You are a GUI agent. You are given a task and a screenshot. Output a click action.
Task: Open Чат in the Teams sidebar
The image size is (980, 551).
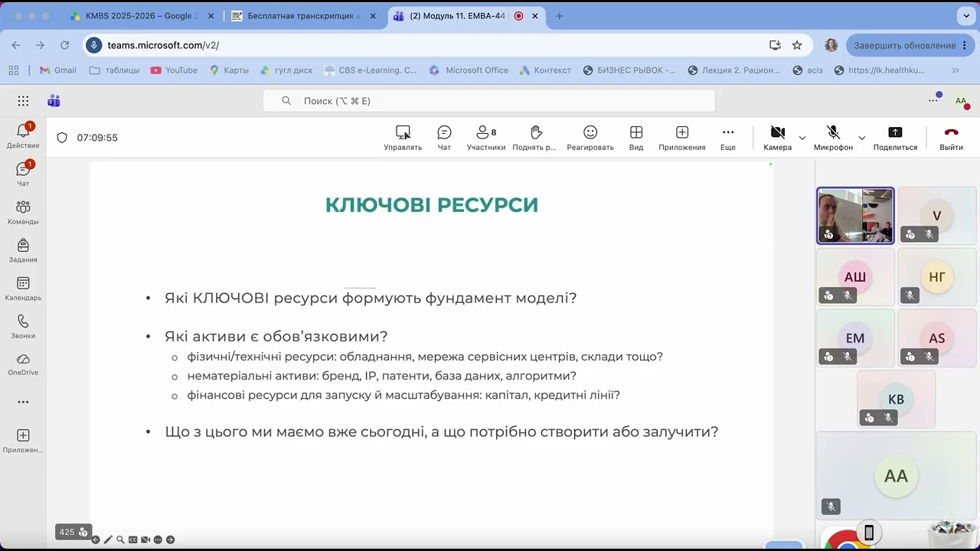[23, 174]
